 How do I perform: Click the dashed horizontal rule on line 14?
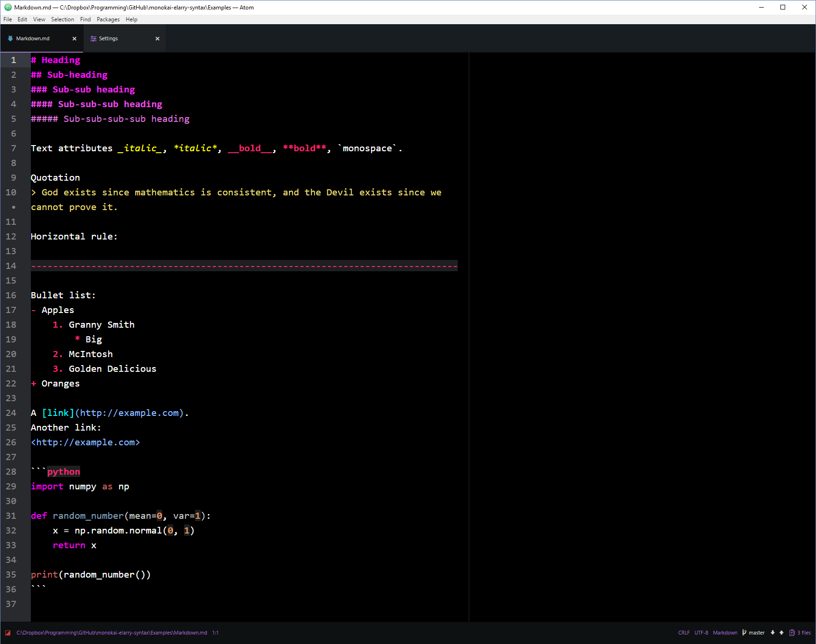244,266
